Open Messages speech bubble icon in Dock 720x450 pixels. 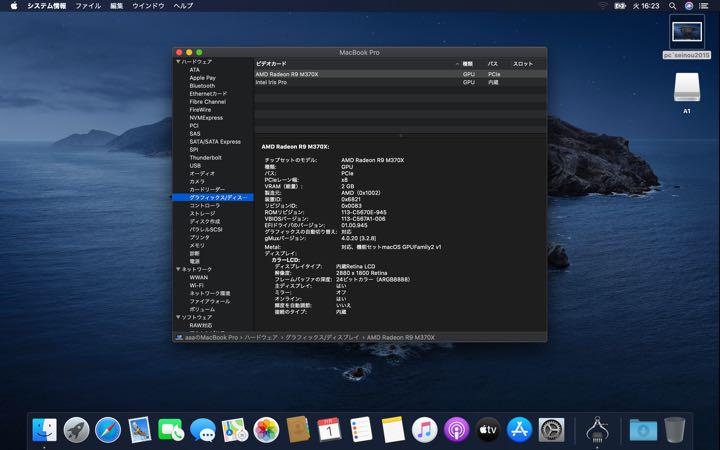(202, 430)
